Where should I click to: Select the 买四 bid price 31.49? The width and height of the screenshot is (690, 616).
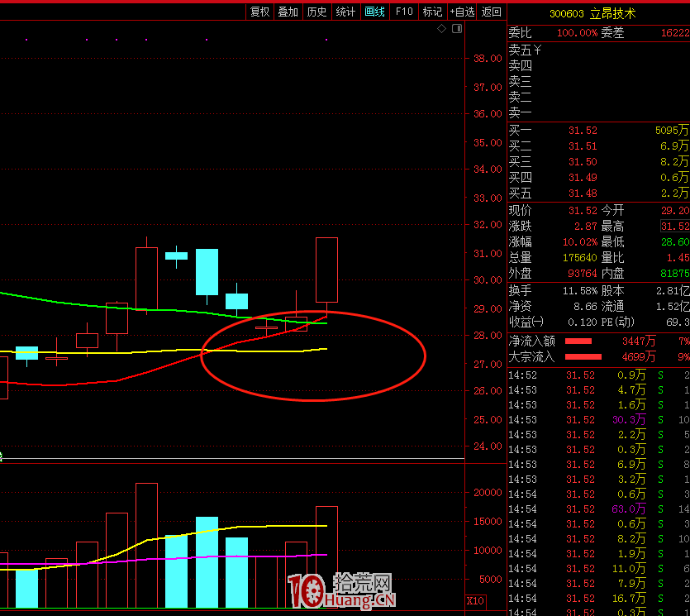[x=583, y=178]
